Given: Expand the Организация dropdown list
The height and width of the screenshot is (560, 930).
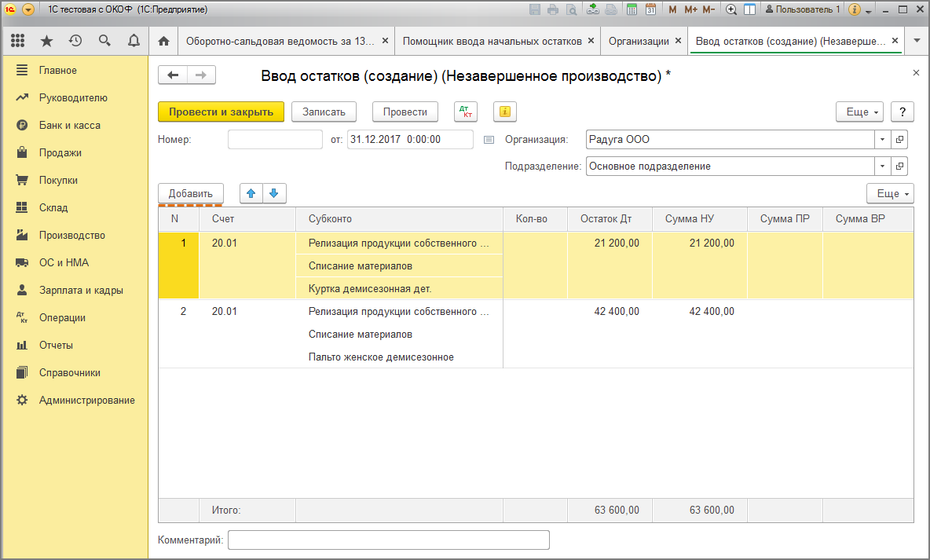Looking at the screenshot, I should pyautogui.click(x=882, y=140).
